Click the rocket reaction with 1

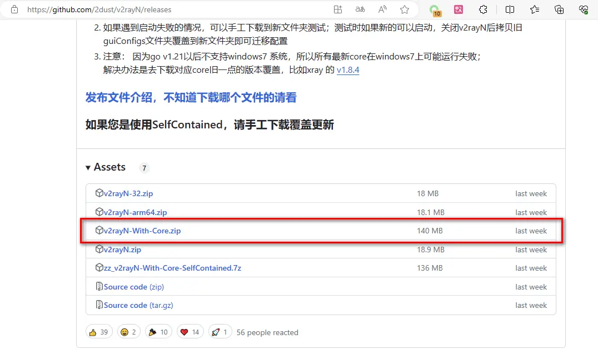[x=220, y=332]
